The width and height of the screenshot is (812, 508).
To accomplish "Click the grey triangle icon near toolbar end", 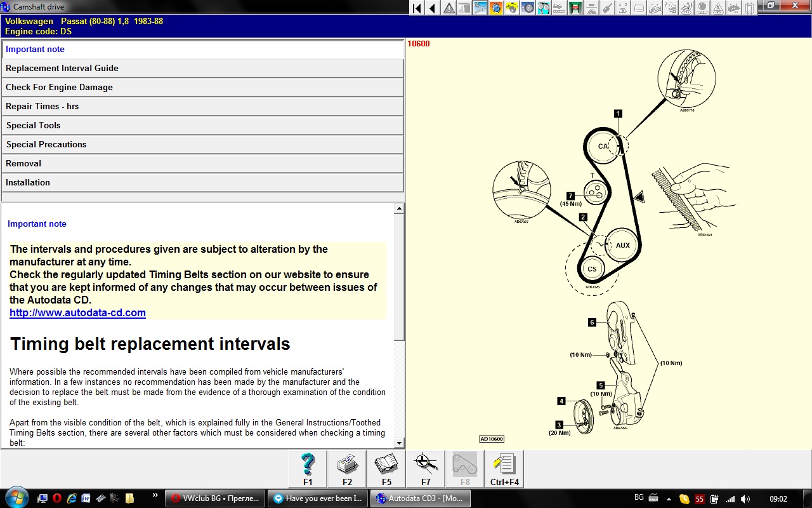I will point(718,8).
